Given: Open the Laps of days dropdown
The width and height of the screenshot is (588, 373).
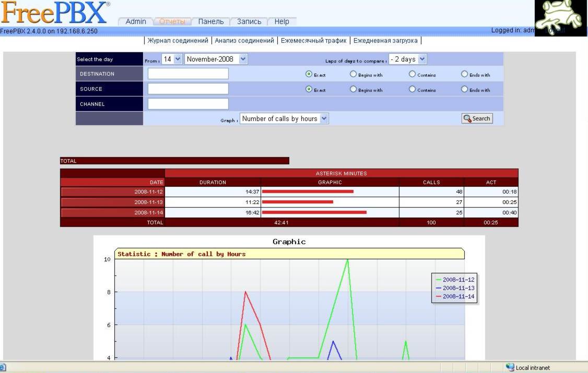Looking at the screenshot, I should 408,59.
